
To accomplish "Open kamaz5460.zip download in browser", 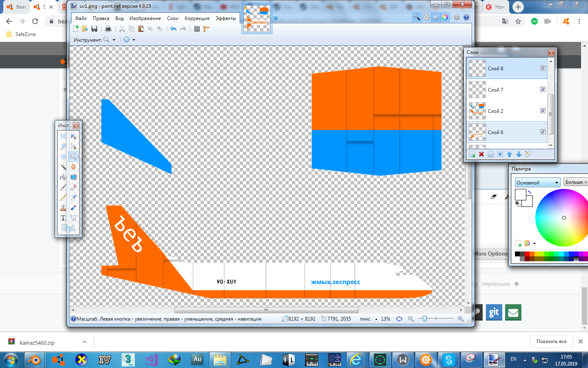I will click(x=37, y=343).
